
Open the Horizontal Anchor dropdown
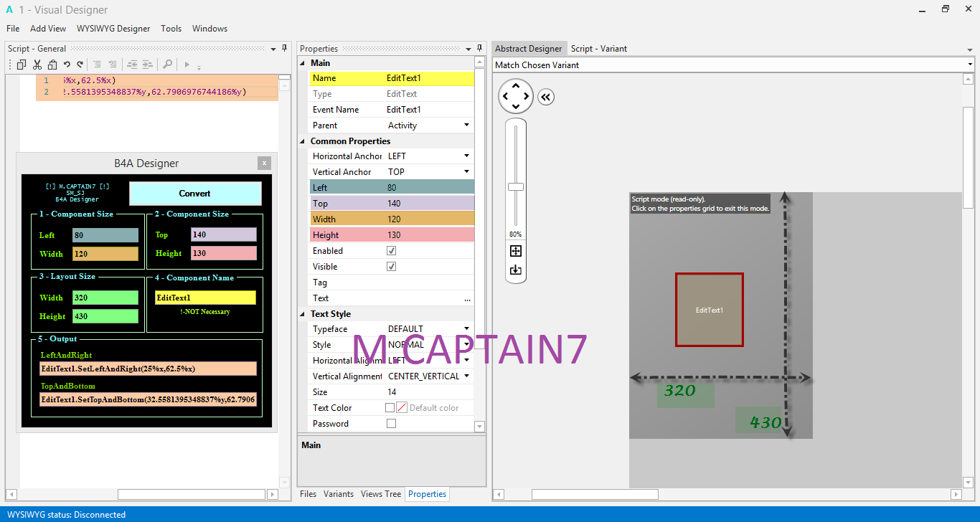click(466, 156)
